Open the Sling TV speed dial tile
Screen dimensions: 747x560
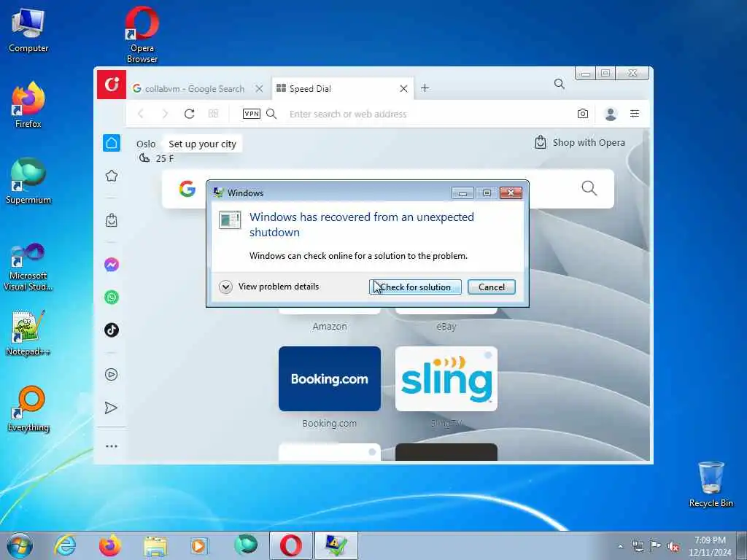(x=446, y=378)
